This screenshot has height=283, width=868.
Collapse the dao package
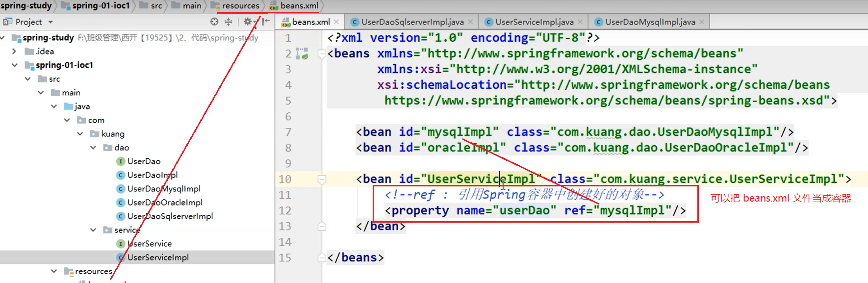click(93, 147)
